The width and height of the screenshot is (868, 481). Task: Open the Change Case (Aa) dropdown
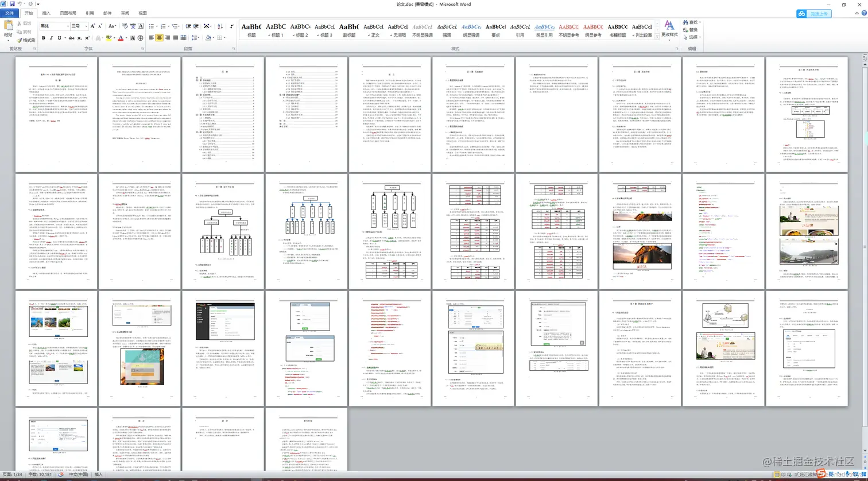[112, 26]
